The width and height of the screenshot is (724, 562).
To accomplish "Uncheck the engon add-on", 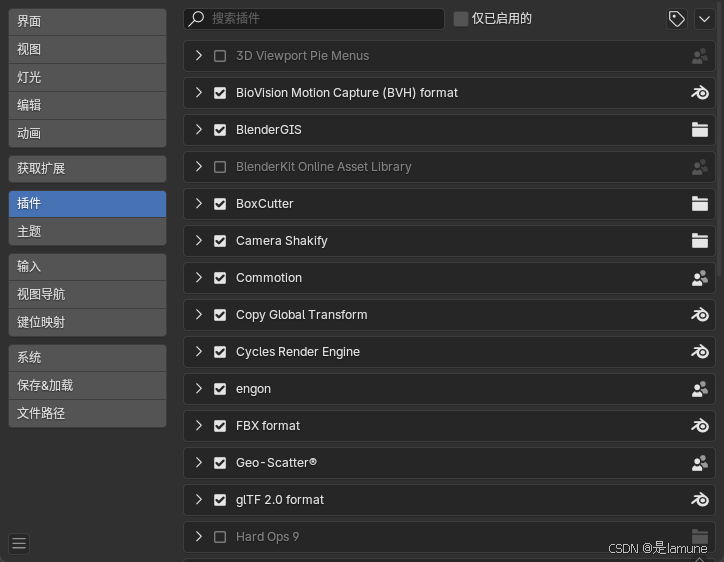I will click(220, 389).
